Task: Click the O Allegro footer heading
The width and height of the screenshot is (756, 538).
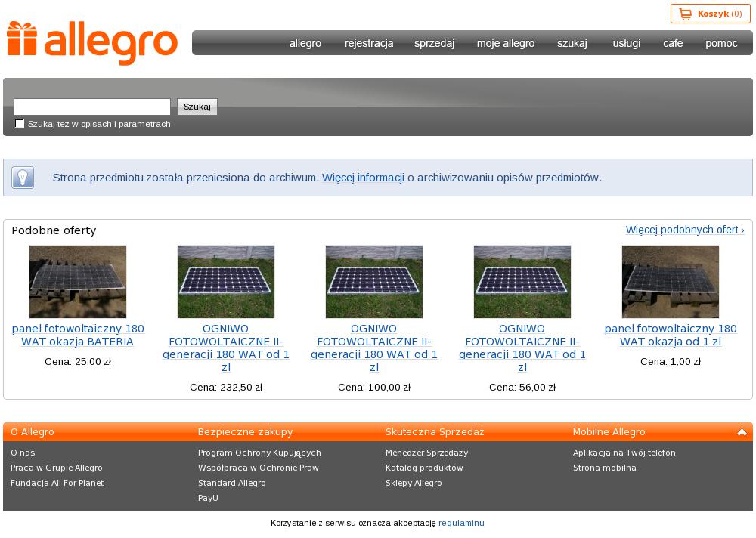Action: coord(33,432)
